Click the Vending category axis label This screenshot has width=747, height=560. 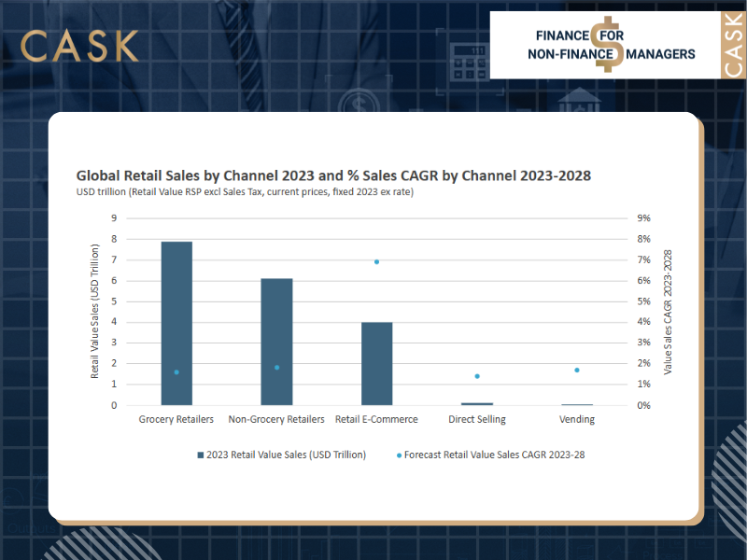pyautogui.click(x=577, y=420)
